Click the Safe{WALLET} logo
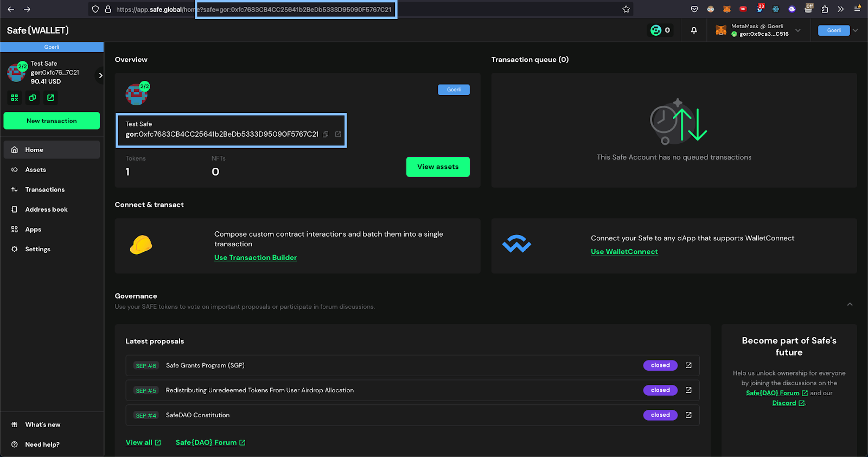 pos(38,30)
